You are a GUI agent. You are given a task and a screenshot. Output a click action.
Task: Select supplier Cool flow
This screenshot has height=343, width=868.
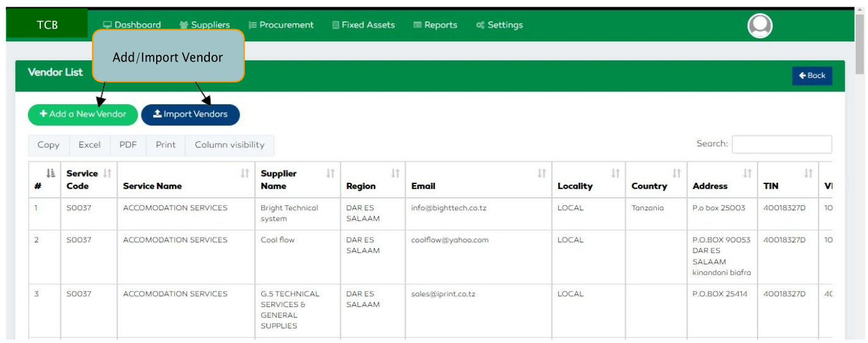click(278, 240)
